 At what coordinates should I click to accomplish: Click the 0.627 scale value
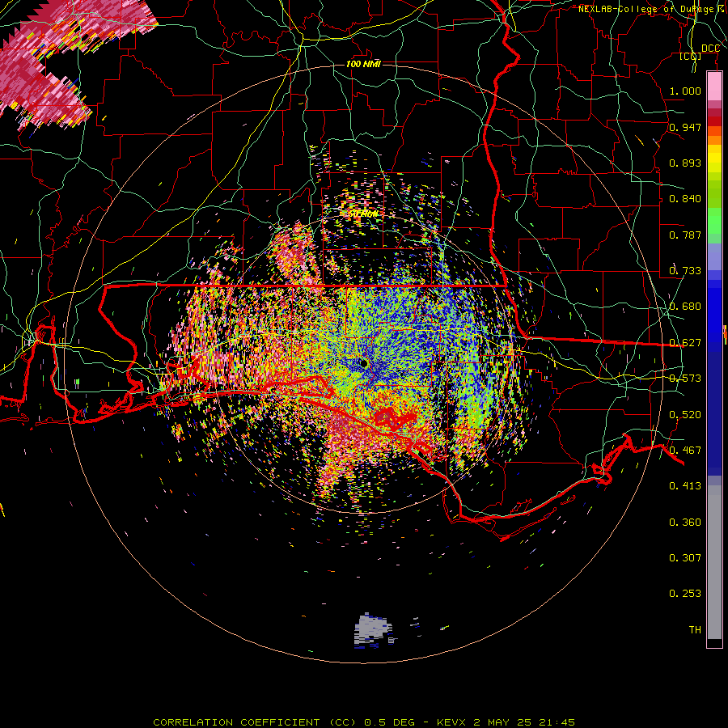pos(685,343)
